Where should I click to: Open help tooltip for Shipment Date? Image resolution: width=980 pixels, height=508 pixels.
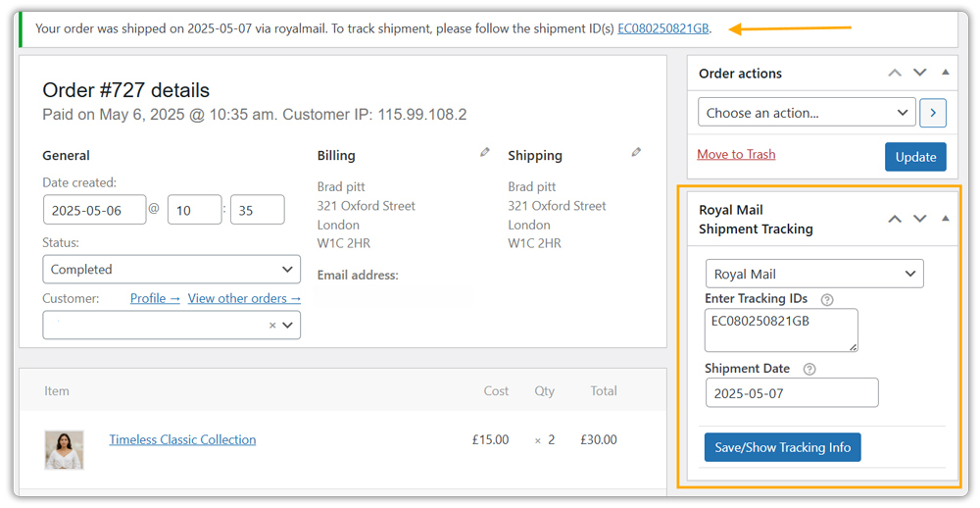click(809, 369)
